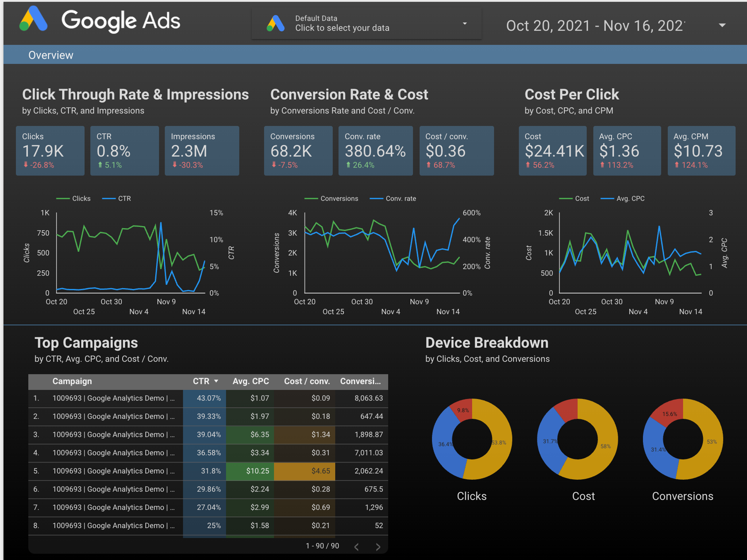The height and width of the screenshot is (560, 747).
Task: Sort table by the Campaign column header
Action: click(x=72, y=381)
